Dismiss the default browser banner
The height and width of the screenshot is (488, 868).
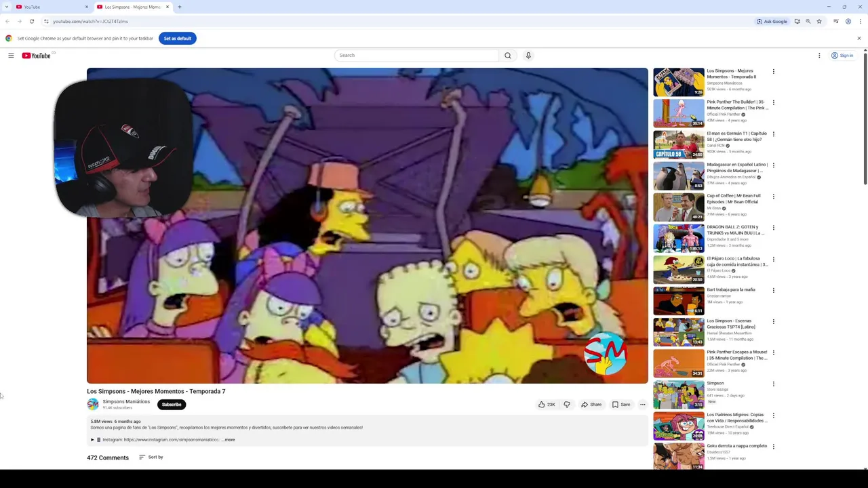click(x=859, y=39)
